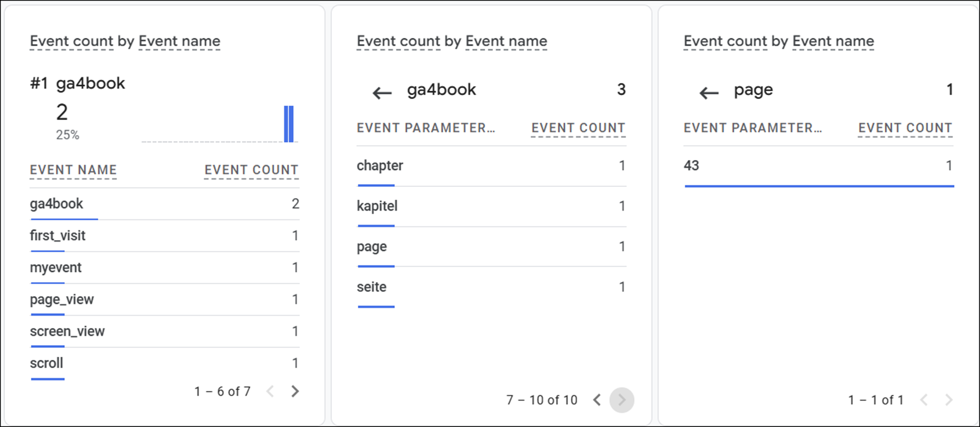Sort by EVENT NAME column header

click(x=73, y=170)
